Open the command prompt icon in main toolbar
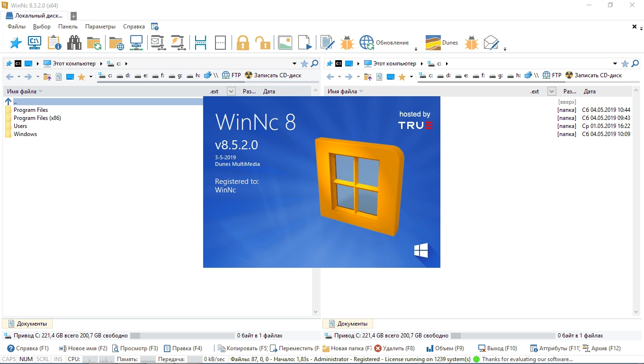The image size is (644, 364). coord(34,43)
